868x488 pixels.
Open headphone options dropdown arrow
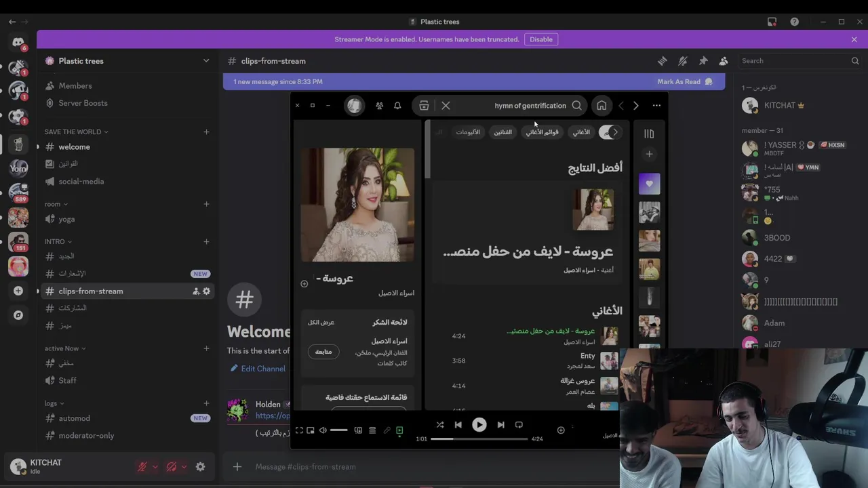pos(184,466)
